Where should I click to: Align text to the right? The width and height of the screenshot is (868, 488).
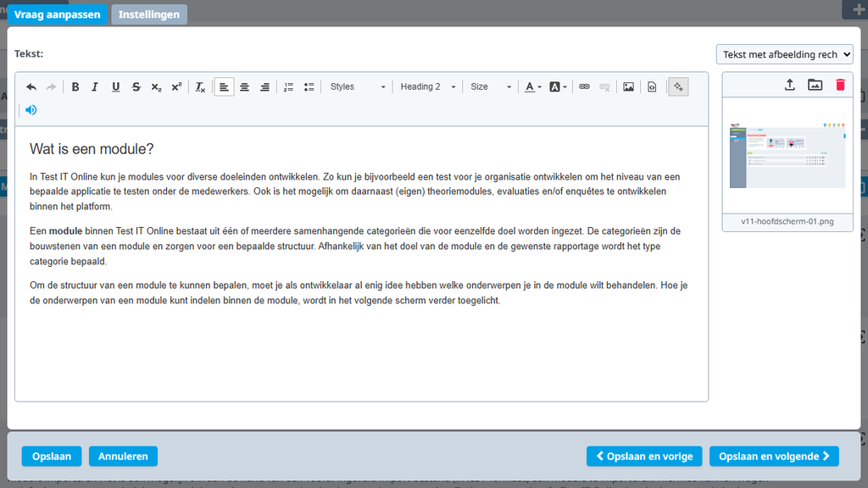(264, 87)
